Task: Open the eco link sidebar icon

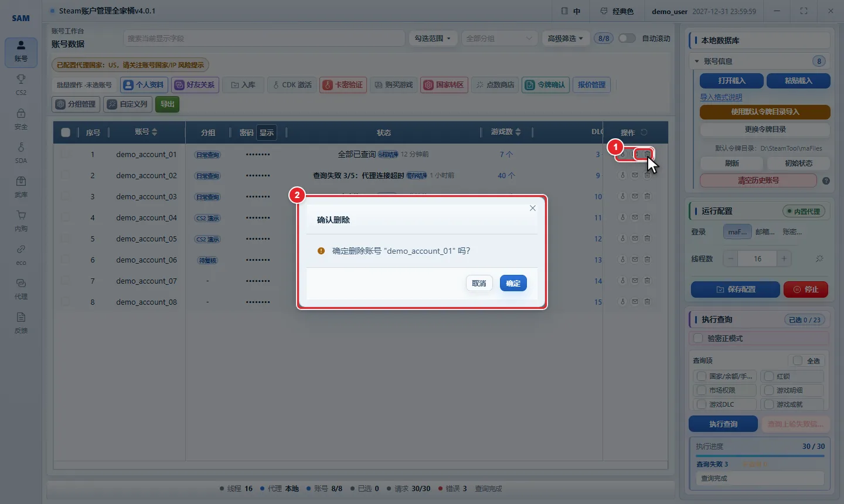Action: click(x=21, y=254)
